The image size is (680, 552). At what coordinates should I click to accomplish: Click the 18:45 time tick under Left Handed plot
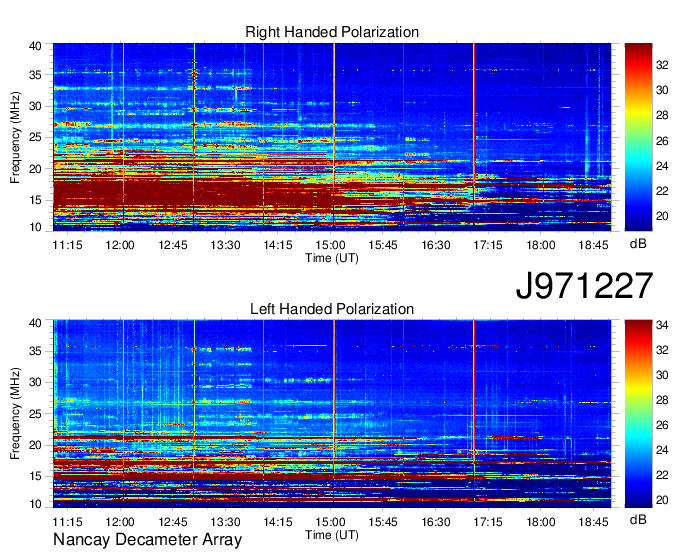(593, 522)
